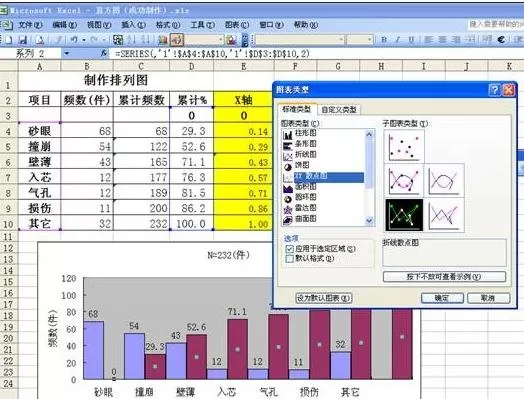Toggle 应用于选定区域 checkbox

click(x=289, y=249)
